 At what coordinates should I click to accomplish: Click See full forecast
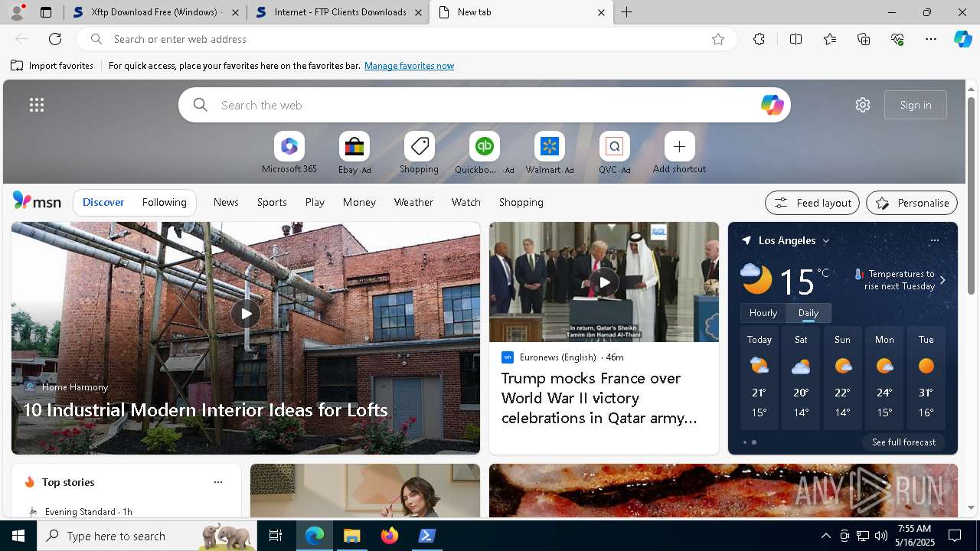[x=903, y=442]
